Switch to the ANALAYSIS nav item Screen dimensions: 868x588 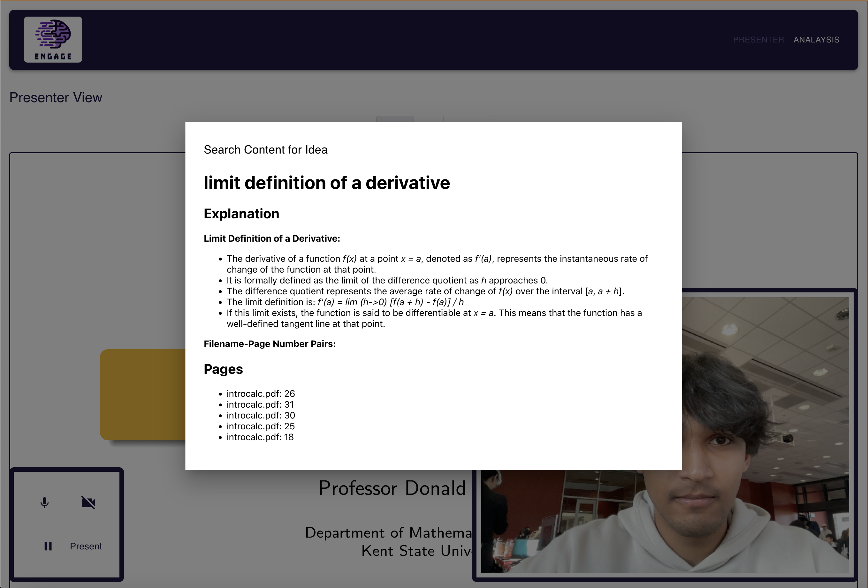pyautogui.click(x=816, y=40)
